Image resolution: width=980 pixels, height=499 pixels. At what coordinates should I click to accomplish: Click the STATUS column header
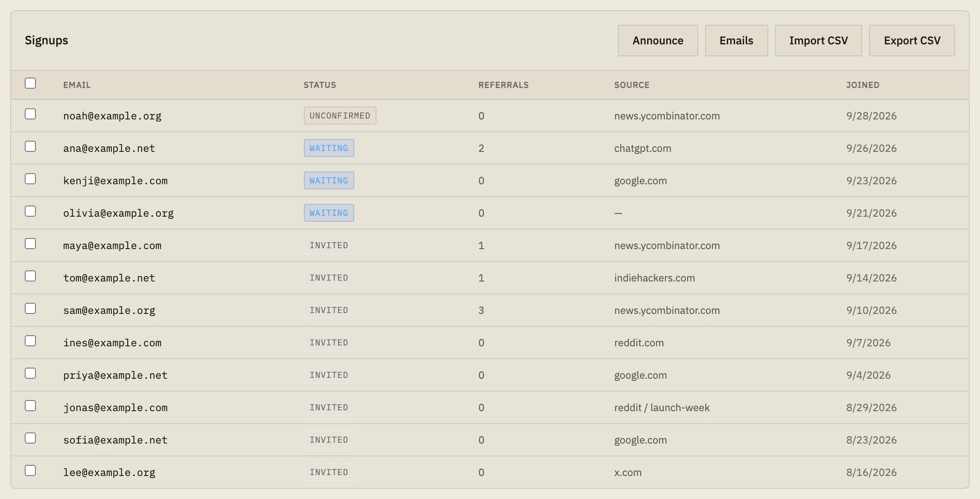320,85
